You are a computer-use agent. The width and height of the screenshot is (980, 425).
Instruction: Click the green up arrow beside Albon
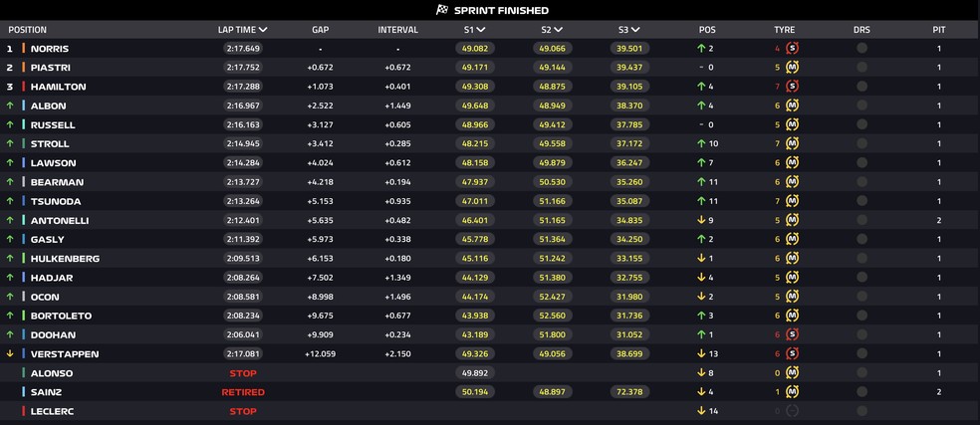[9, 106]
